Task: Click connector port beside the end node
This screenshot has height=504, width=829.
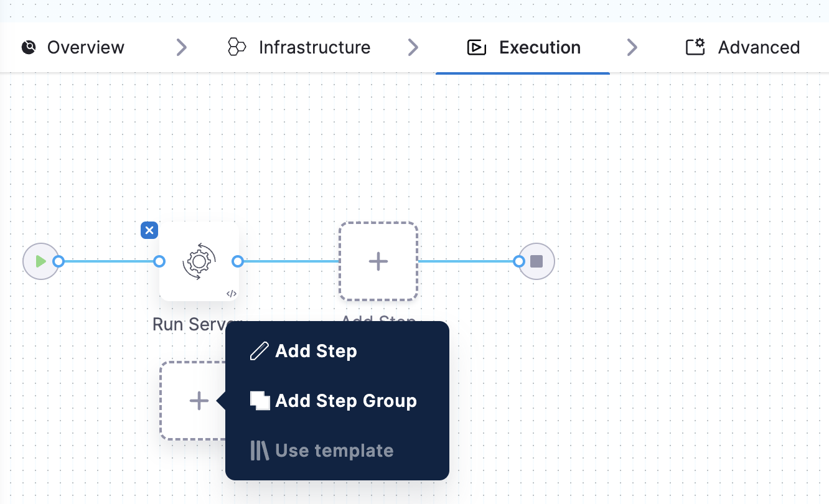Action: click(519, 261)
